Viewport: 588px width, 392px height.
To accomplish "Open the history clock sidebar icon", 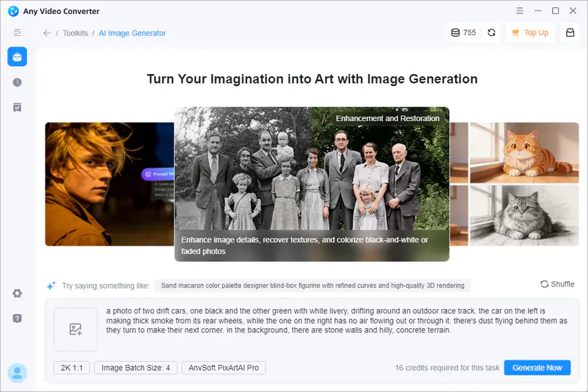I will pyautogui.click(x=18, y=82).
